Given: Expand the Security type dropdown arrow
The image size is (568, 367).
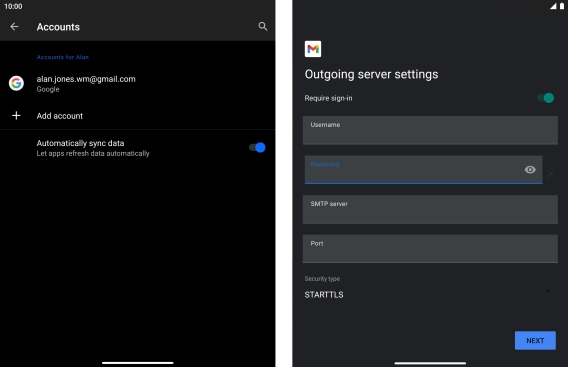Looking at the screenshot, I should click(x=547, y=291).
